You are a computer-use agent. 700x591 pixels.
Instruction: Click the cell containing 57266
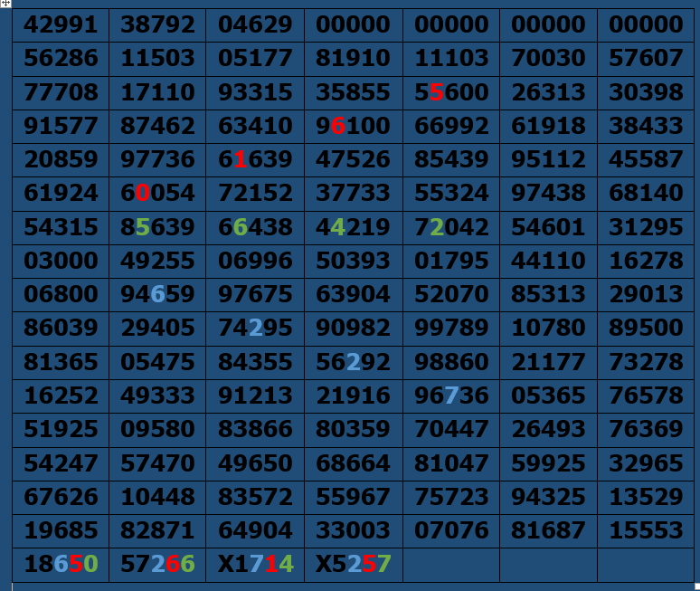pos(157,565)
